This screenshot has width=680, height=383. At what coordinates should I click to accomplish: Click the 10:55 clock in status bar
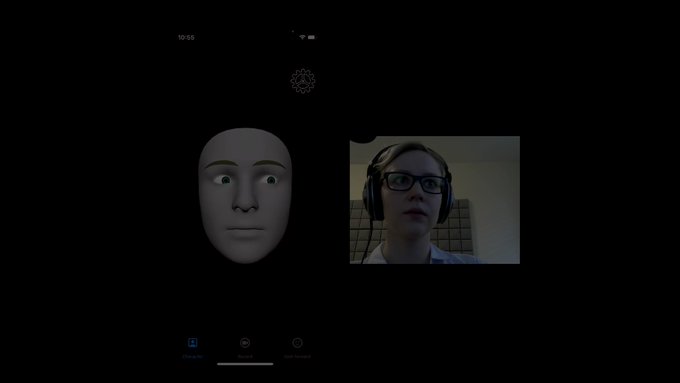(x=186, y=38)
